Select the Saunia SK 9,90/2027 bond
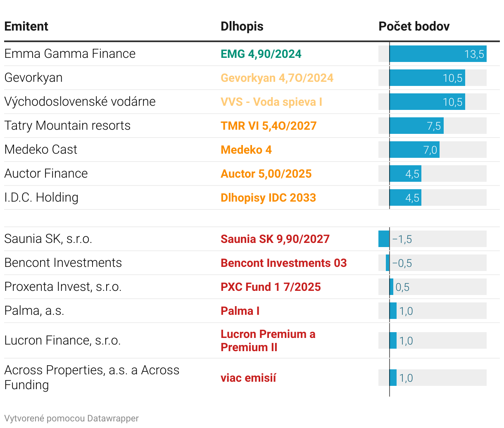The image size is (504, 428). pyautogui.click(x=275, y=239)
